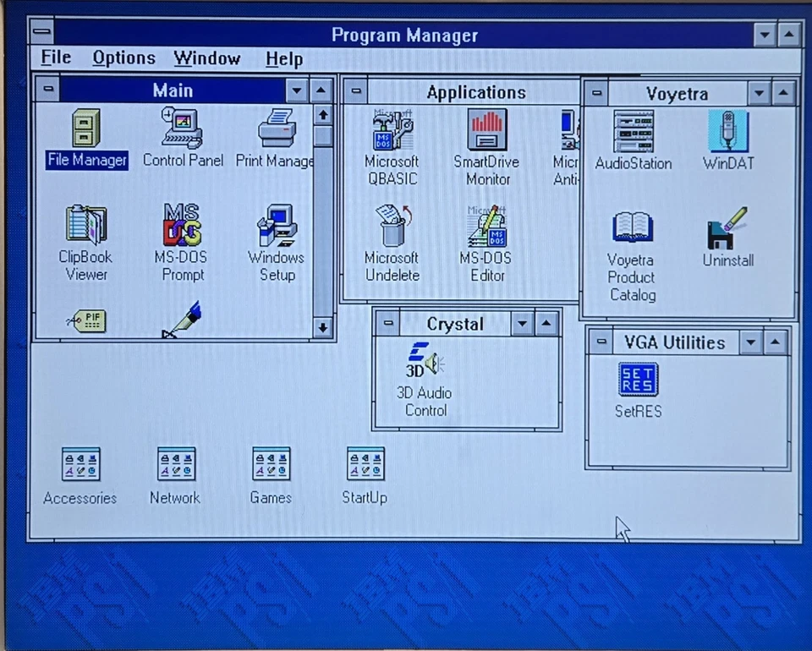Open the Help menu
812x651 pixels.
pyautogui.click(x=284, y=59)
